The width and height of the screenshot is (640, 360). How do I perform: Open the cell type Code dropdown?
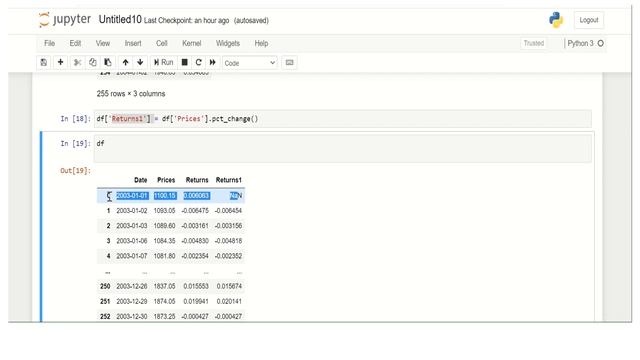pos(250,63)
